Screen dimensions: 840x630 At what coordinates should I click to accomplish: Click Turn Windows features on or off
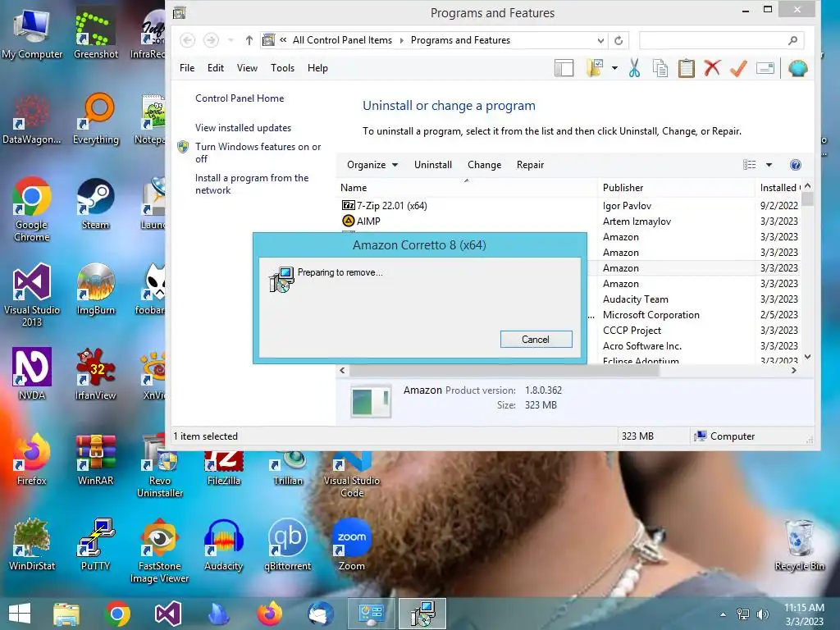[258, 153]
